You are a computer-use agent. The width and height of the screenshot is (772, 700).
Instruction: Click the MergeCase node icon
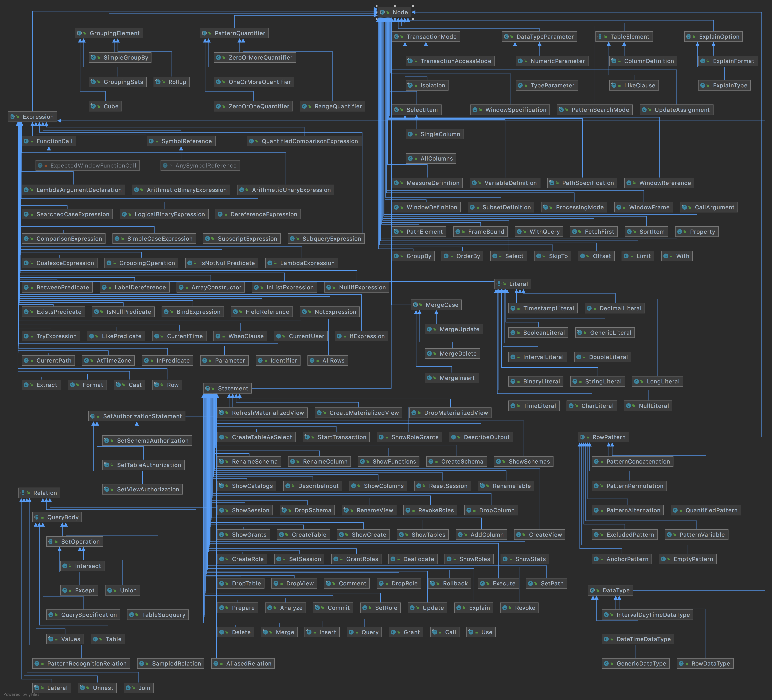415,305
